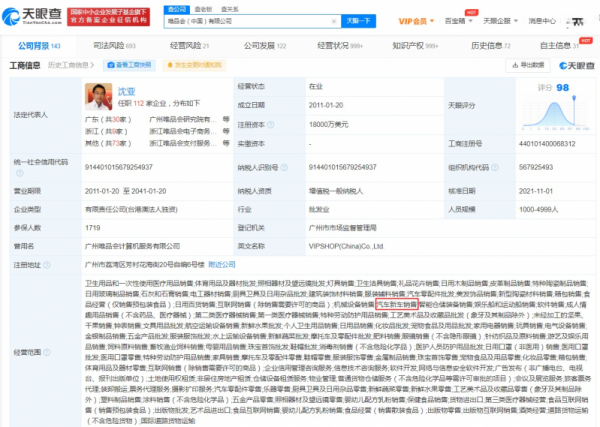Select the 参保人数 value 1719
Image resolution: width=600 pixels, height=427 pixels.
pyautogui.click(x=93, y=228)
